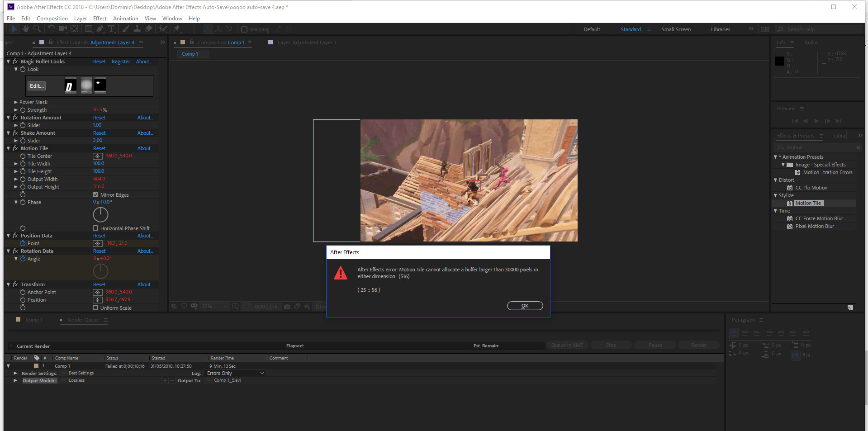Click the Phase angle dial

coord(100,215)
